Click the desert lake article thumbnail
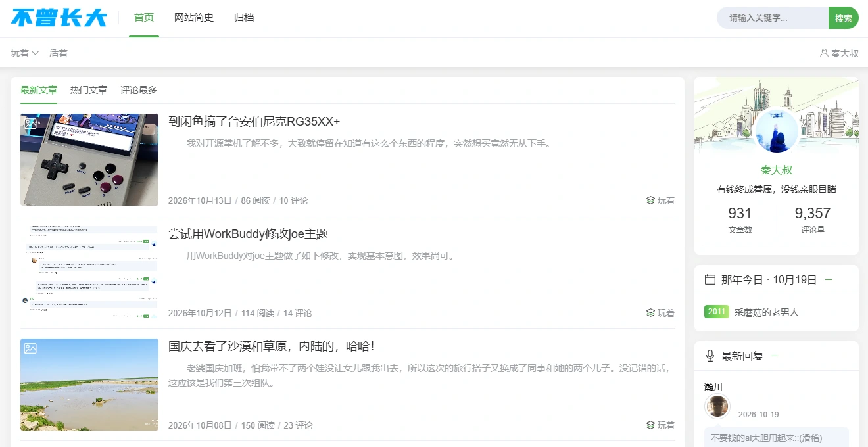This screenshot has height=447, width=868. (89, 385)
